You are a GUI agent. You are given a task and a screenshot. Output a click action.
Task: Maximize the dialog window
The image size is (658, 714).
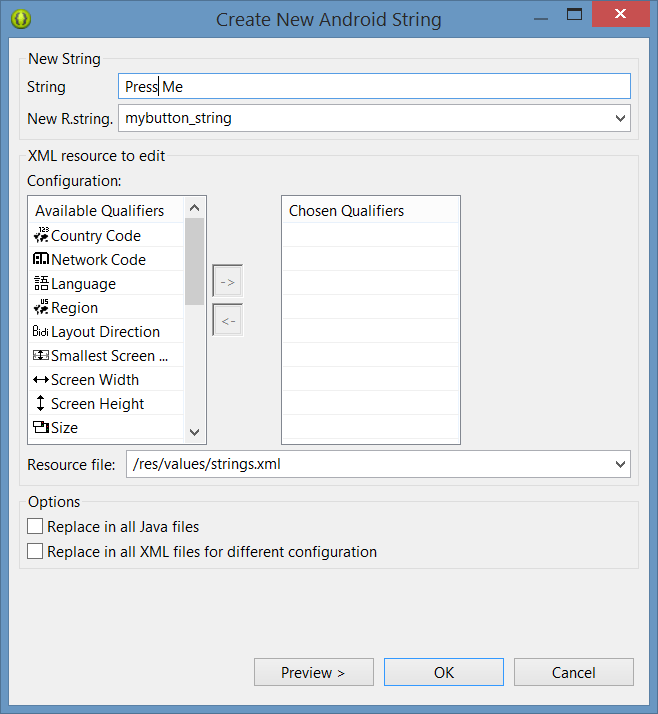coord(574,14)
